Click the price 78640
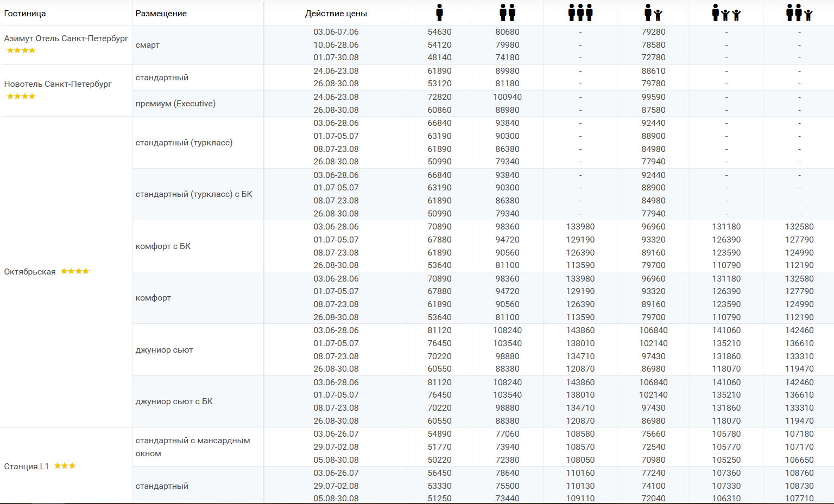 (x=507, y=473)
